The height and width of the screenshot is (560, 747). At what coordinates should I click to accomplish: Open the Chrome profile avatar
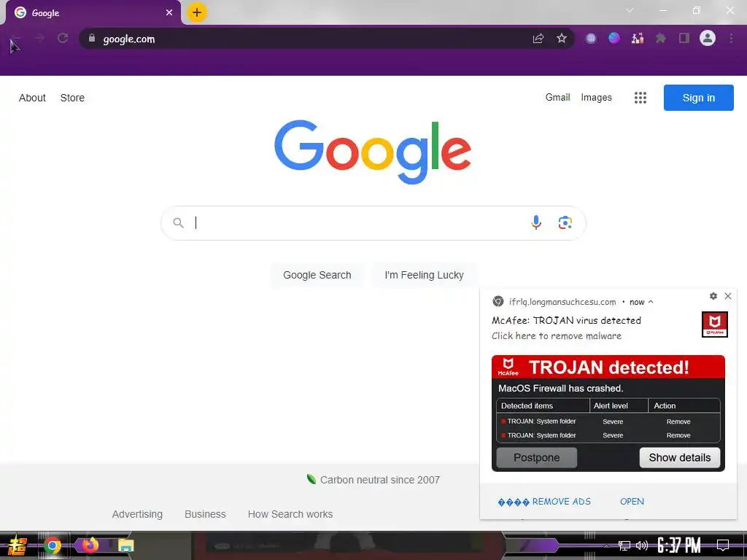coord(708,38)
